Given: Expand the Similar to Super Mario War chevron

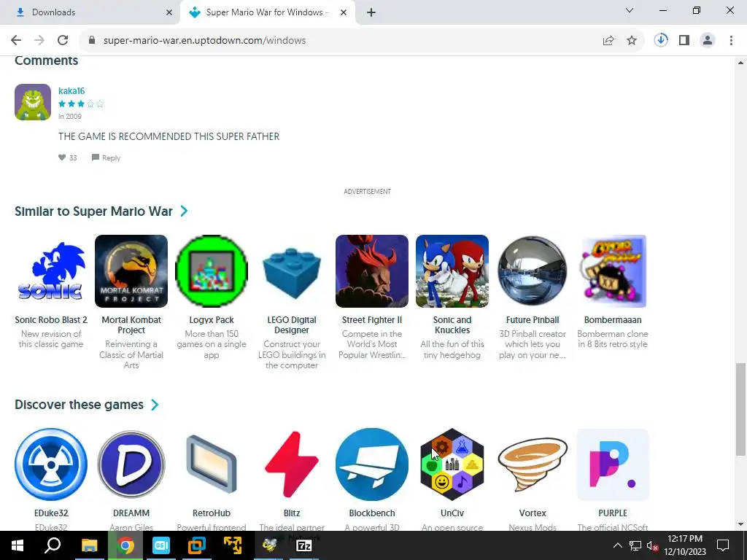Looking at the screenshot, I should (185, 211).
